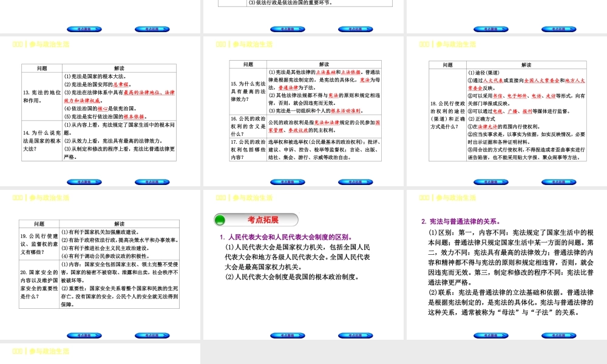This screenshot has height=364, width=607.
Task: Click 考点拓展 button on 宪法与普通法律的关系 slide
Action: point(558,335)
